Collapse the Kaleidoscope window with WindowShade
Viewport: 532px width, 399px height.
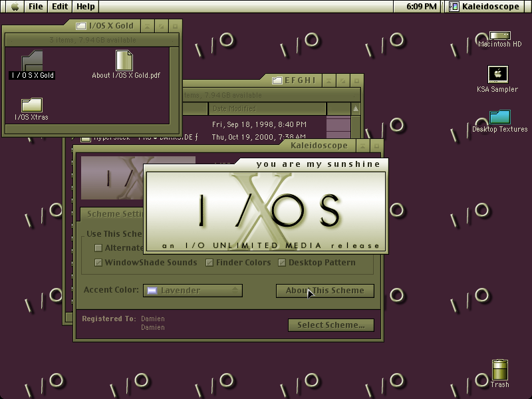tap(362, 146)
